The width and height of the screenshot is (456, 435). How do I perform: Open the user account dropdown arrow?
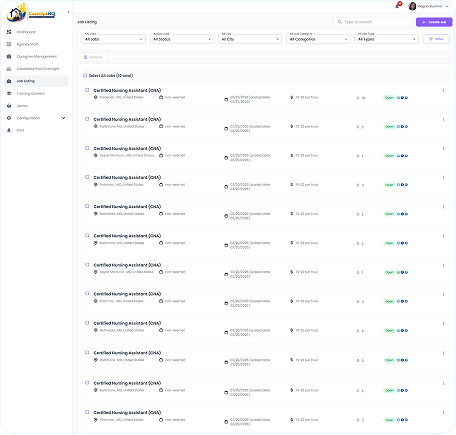click(x=447, y=6)
